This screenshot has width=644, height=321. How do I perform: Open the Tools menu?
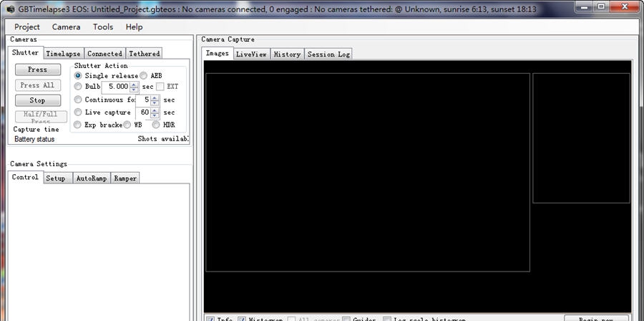coord(103,27)
